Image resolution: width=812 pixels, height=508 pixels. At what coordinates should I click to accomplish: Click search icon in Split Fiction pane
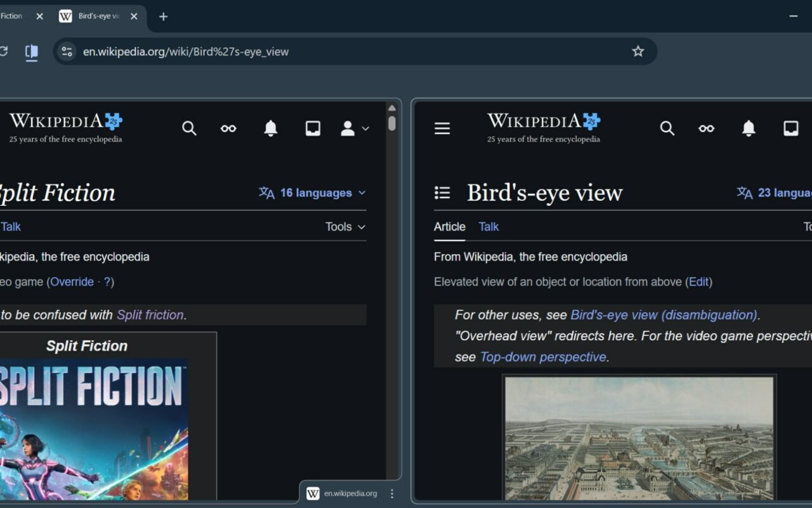point(189,128)
